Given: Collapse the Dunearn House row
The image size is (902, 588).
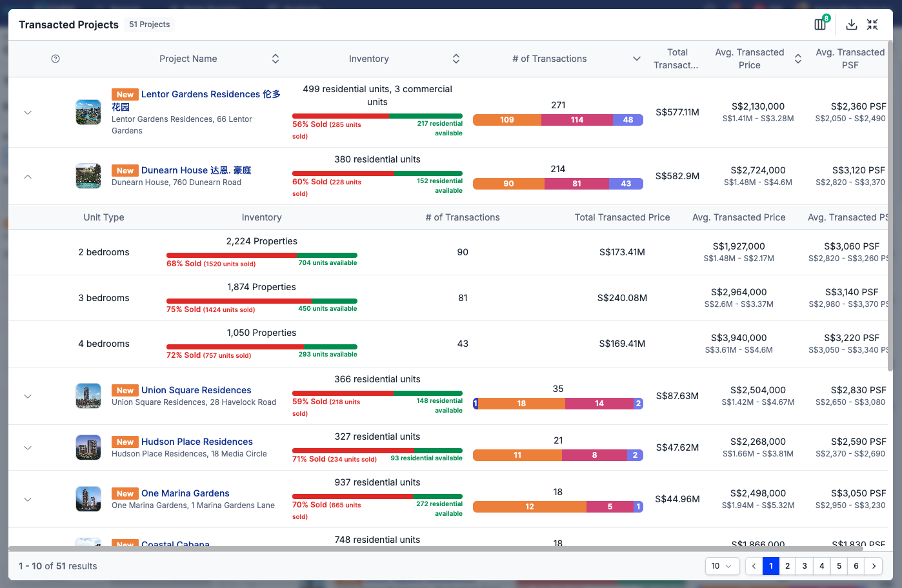Looking at the screenshot, I should [28, 176].
